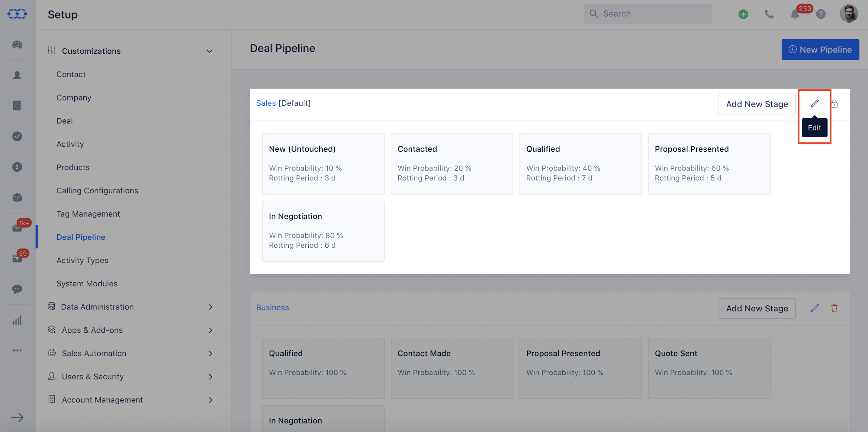Open the Sales pipeline name link
The width and height of the screenshot is (868, 432).
click(x=266, y=103)
